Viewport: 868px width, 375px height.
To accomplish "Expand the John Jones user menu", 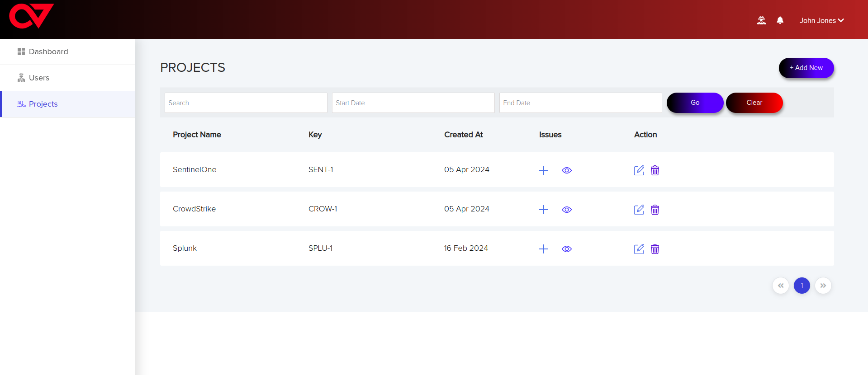I will coord(821,20).
